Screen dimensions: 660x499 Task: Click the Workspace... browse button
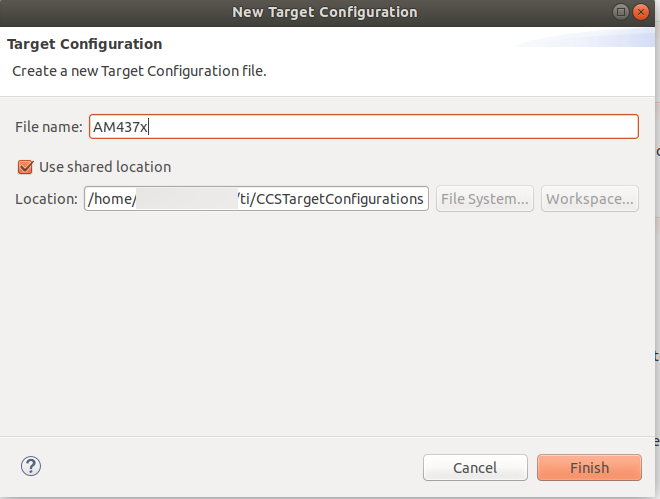(590, 198)
